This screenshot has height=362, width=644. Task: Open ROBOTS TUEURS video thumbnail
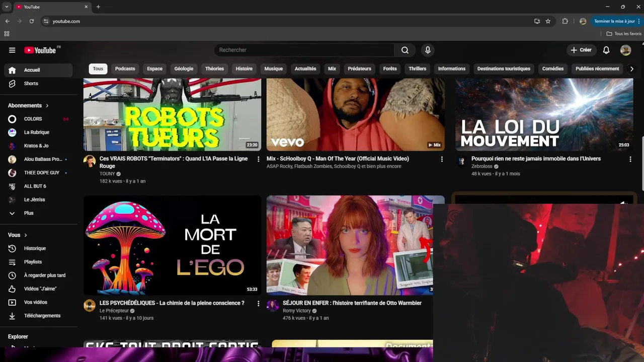pos(172,115)
